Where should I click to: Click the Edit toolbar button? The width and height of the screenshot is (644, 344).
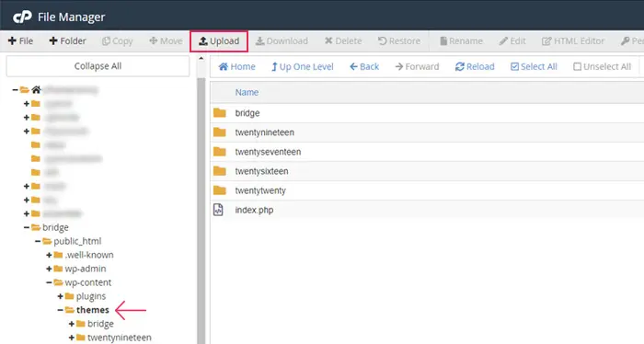coord(512,41)
